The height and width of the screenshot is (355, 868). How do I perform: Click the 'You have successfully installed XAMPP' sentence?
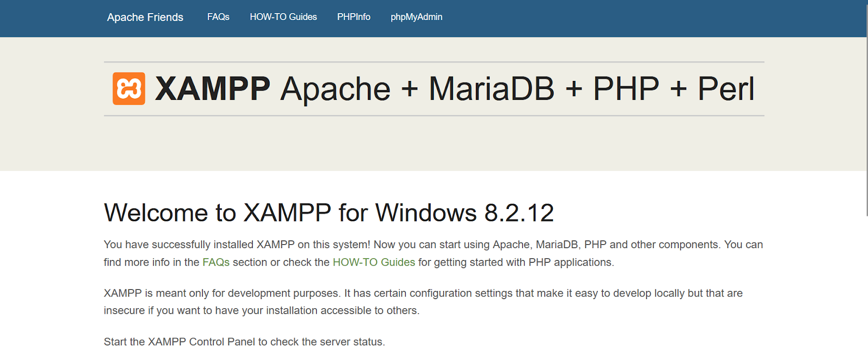(x=237, y=245)
